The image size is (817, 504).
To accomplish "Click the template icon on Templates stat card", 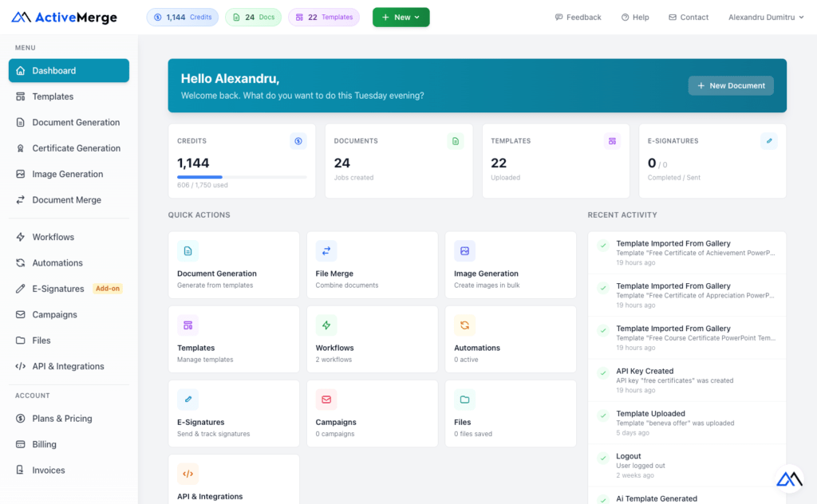I will (612, 141).
